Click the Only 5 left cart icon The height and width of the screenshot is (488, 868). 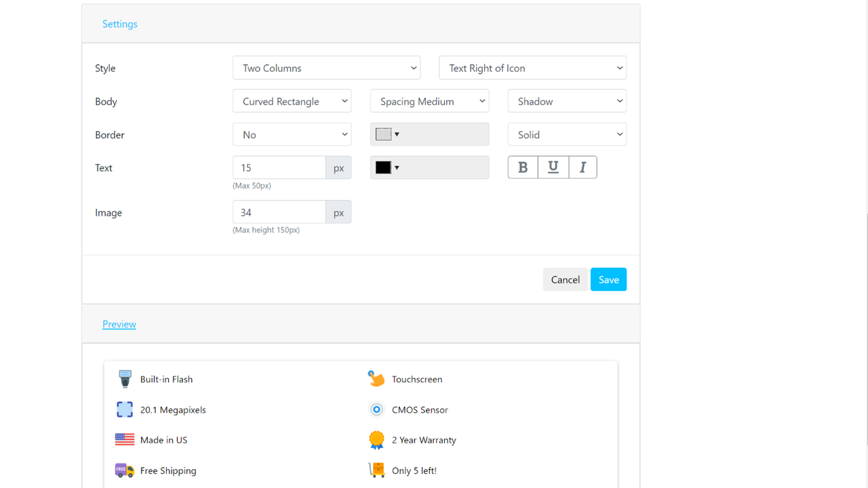point(376,470)
